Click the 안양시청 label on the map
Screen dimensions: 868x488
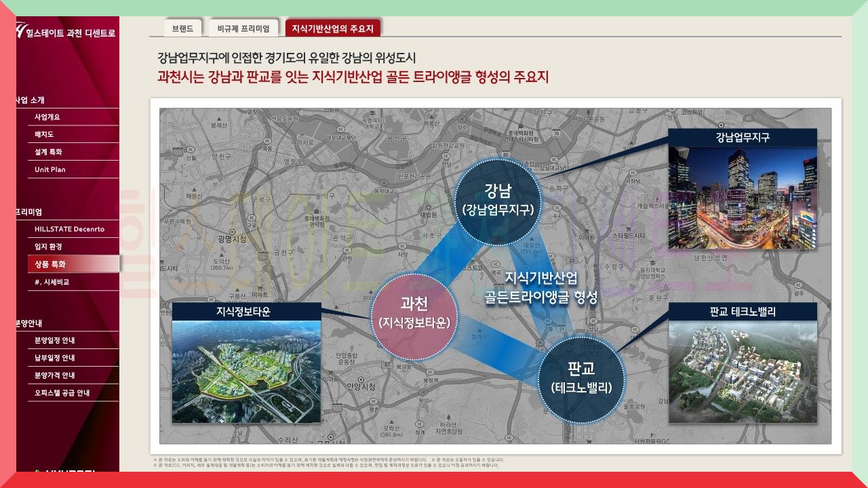(x=360, y=386)
